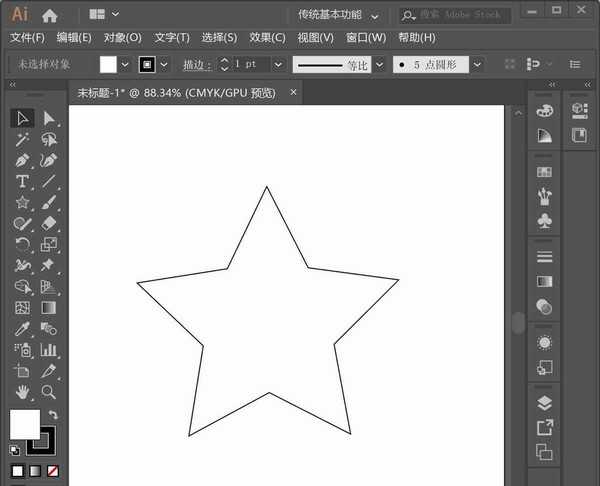Open the 文件(F) menu
This screenshot has height=486, width=600.
[27, 38]
